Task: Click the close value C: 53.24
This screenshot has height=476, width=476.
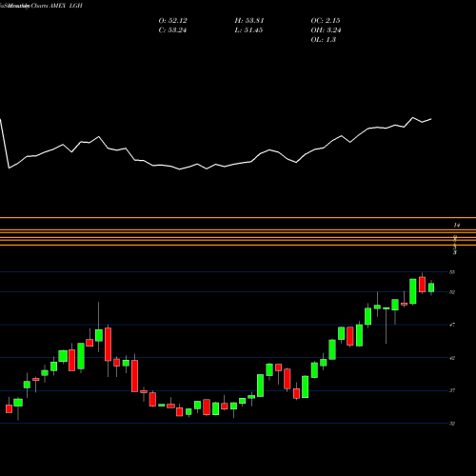Action: click(x=172, y=30)
